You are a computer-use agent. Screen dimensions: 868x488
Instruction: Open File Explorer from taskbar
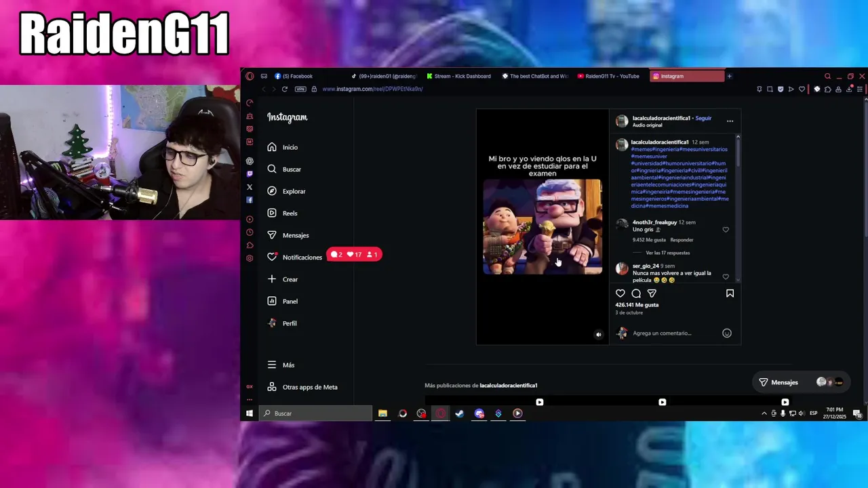[382, 413]
